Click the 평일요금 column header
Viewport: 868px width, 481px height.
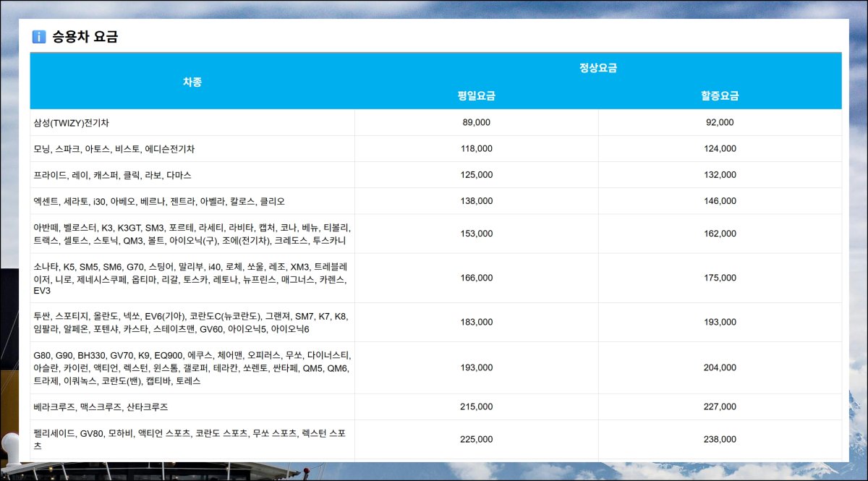477,95
